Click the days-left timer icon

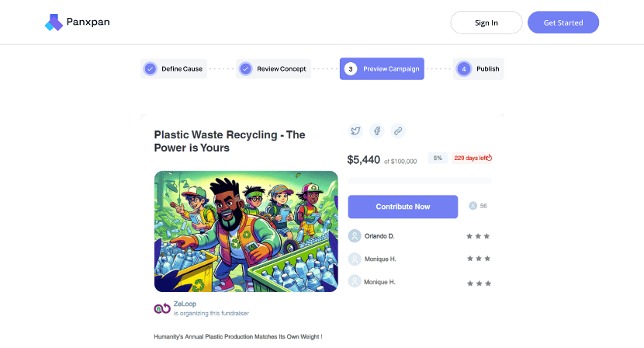pyautogui.click(x=489, y=158)
